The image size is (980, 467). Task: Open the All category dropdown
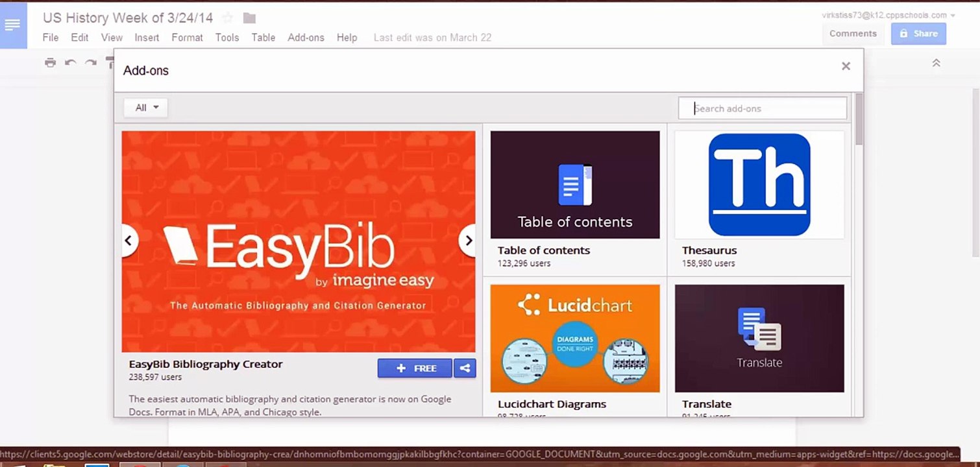click(x=146, y=108)
